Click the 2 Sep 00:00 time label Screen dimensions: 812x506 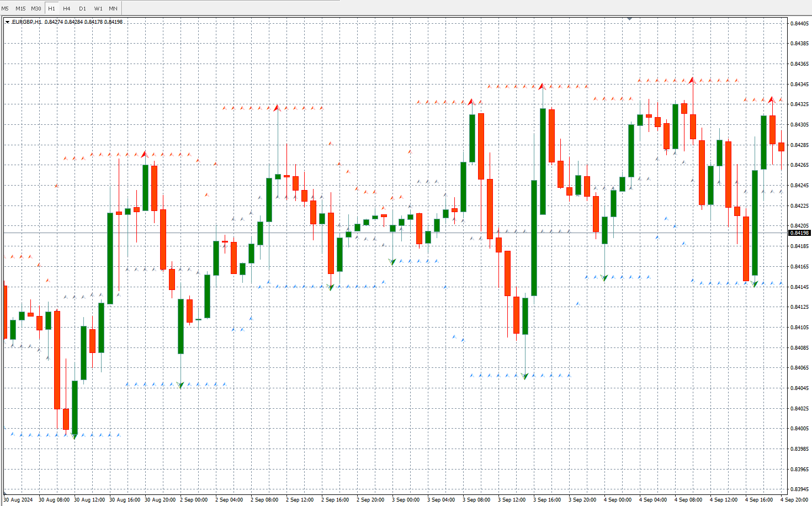point(194,500)
